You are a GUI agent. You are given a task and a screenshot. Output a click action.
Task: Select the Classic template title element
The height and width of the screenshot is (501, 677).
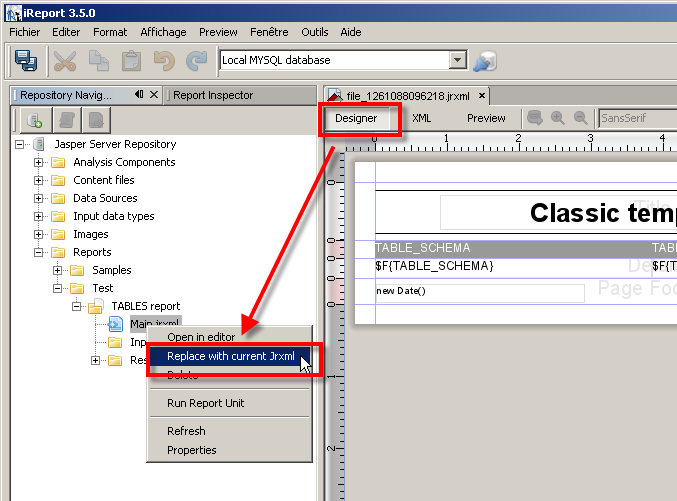point(558,212)
